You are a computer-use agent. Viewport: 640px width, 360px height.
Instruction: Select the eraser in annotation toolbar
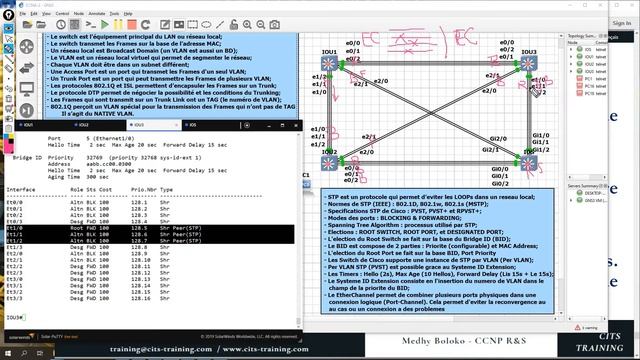(9, 68)
